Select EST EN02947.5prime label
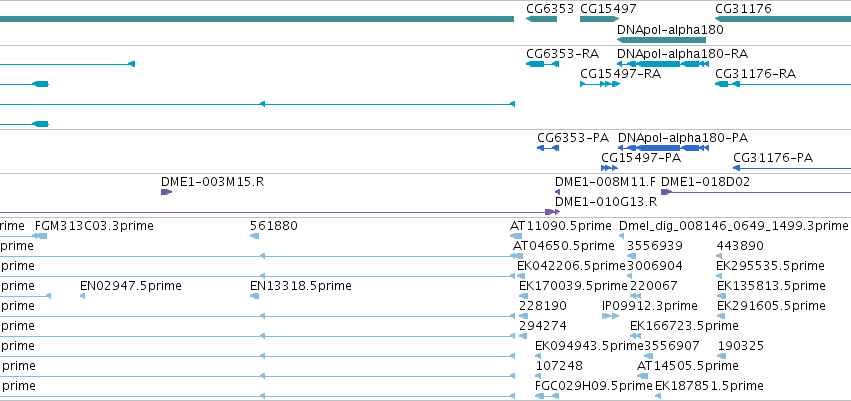Screen dimensions: 851x401 [130, 285]
